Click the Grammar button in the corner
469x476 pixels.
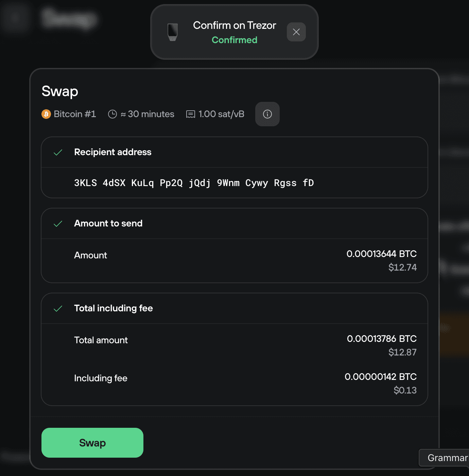447,458
